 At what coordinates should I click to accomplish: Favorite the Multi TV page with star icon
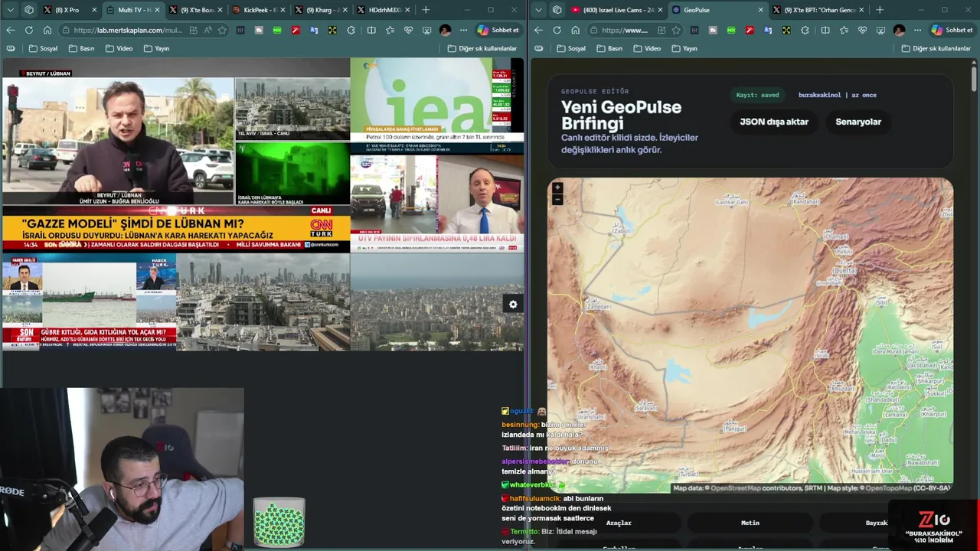coord(222,30)
